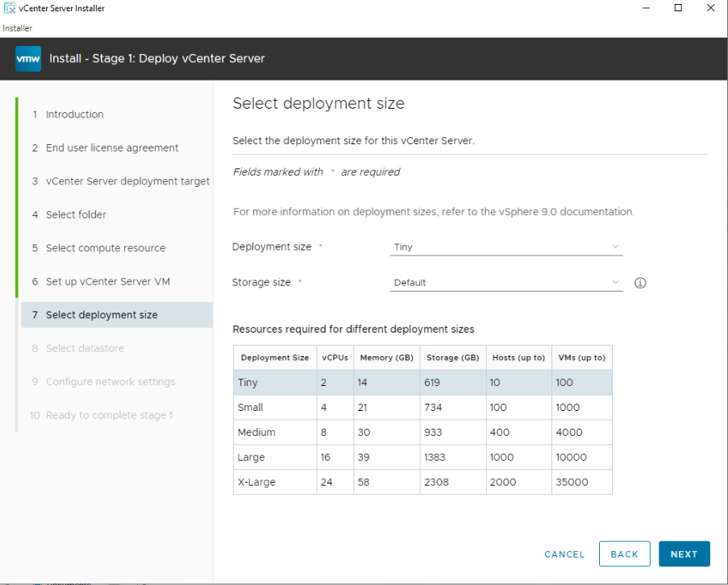Open the Installer menu
The height and width of the screenshot is (585, 728).
pyautogui.click(x=17, y=28)
